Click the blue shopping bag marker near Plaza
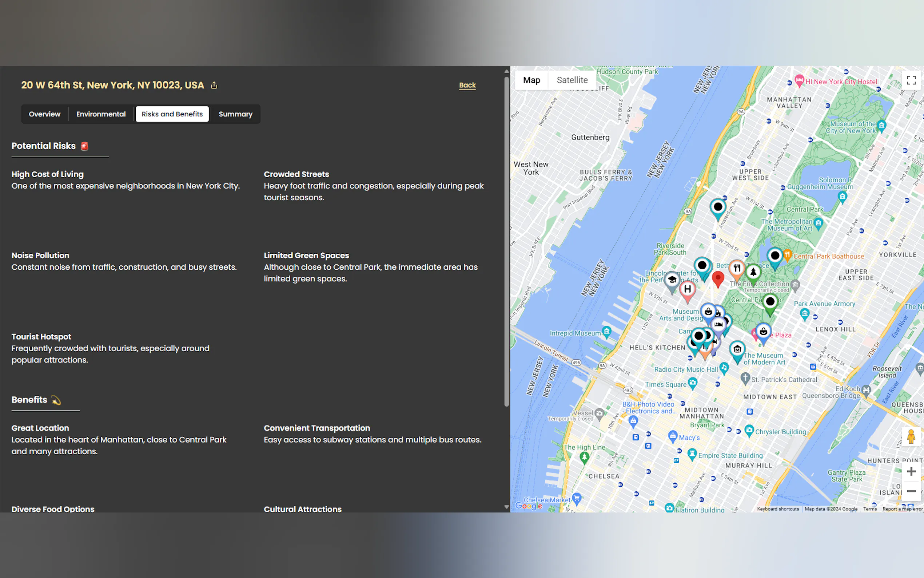 pos(763,332)
